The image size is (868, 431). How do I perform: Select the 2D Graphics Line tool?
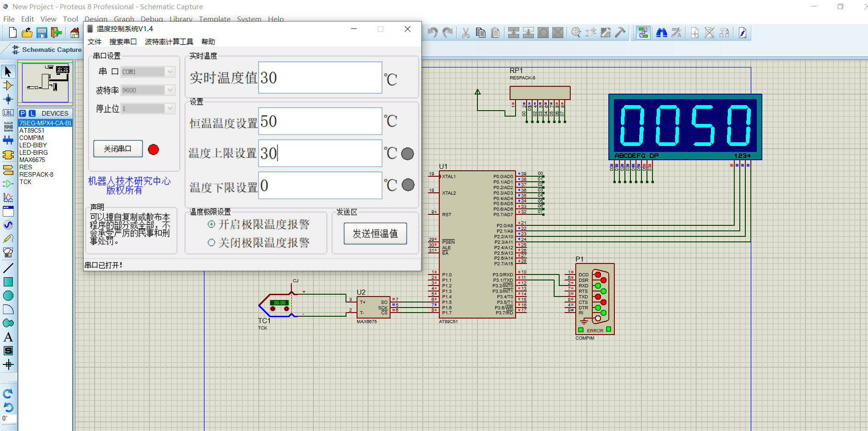tap(8, 268)
